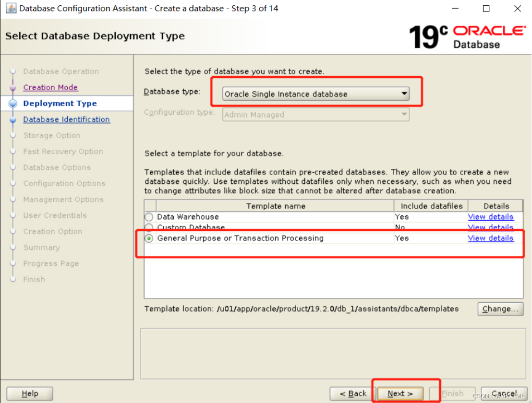Open View details for Data Warehouse
This screenshot has width=532, height=403.
490,217
